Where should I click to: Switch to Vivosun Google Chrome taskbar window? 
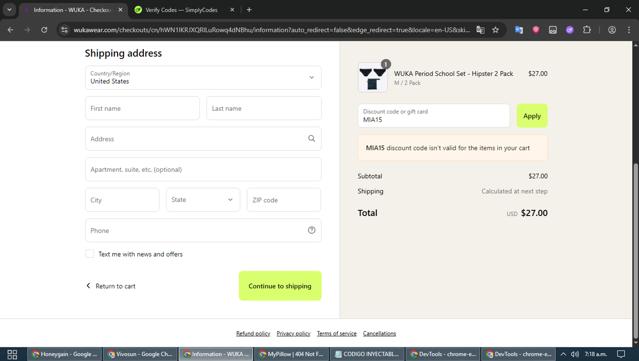(141, 354)
